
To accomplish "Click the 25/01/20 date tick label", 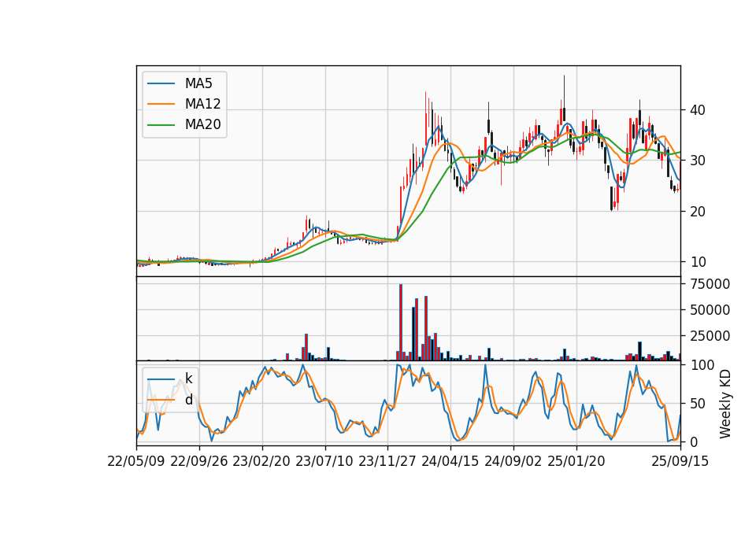I will [x=576, y=461].
